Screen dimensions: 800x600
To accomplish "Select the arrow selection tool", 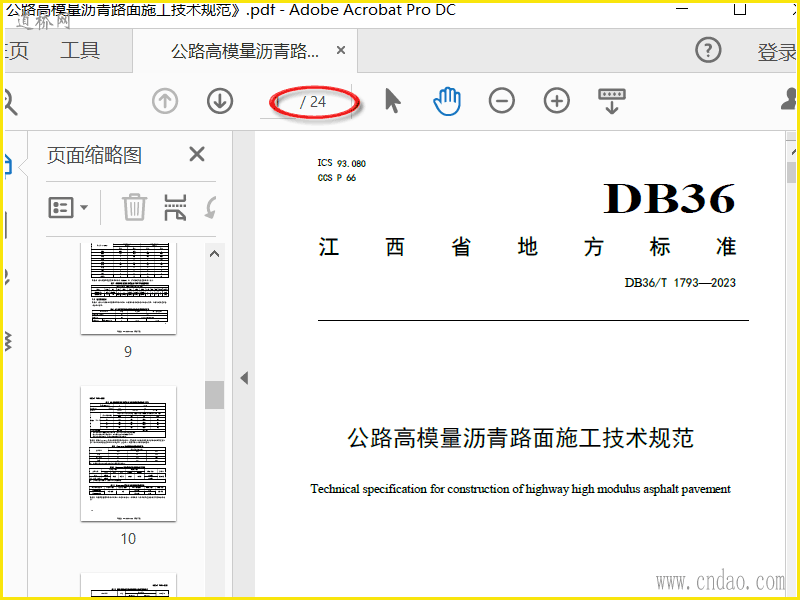I will click(x=392, y=101).
